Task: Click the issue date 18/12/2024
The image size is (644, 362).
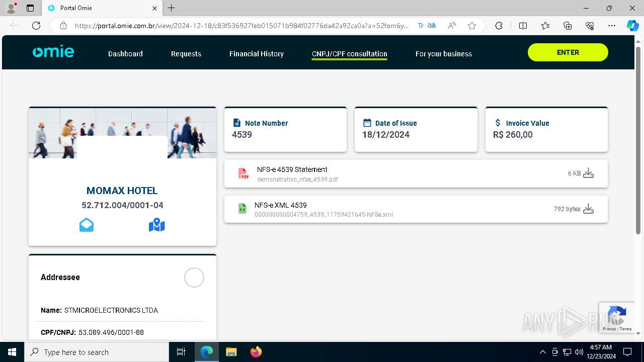Action: point(386,135)
